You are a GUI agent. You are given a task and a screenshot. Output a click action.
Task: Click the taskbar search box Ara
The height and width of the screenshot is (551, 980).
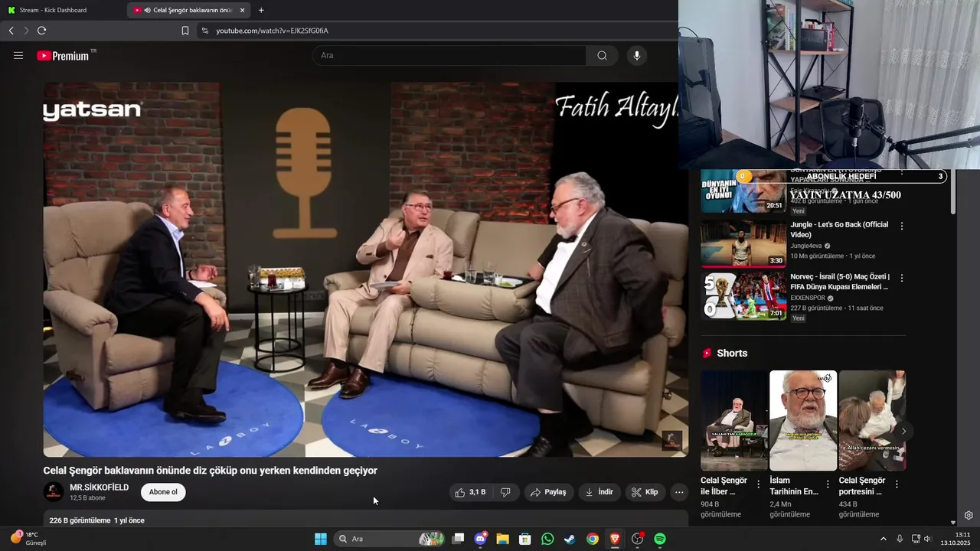tap(390, 539)
